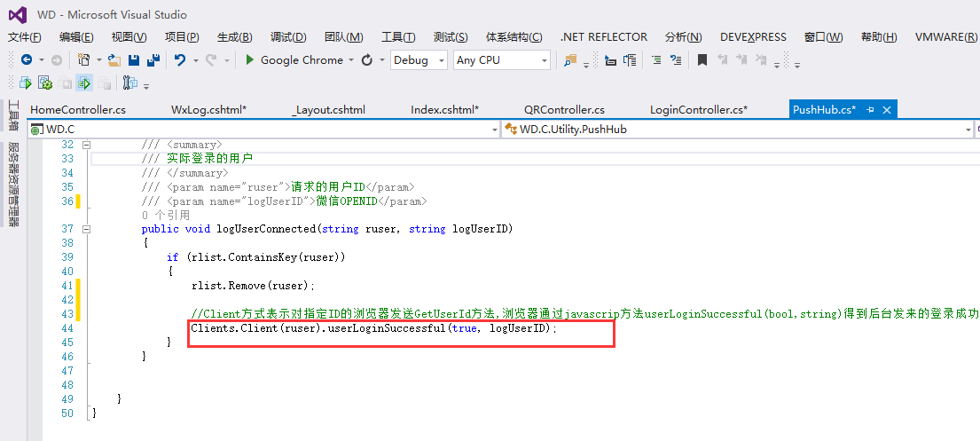Open the 文件(F) menu
980x441 pixels.
tap(25, 37)
